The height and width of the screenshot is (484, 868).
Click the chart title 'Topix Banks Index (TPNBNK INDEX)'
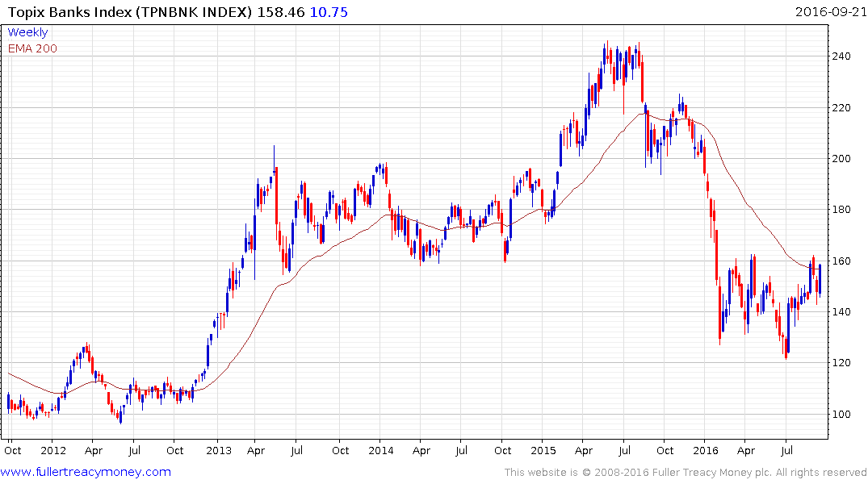(130, 12)
